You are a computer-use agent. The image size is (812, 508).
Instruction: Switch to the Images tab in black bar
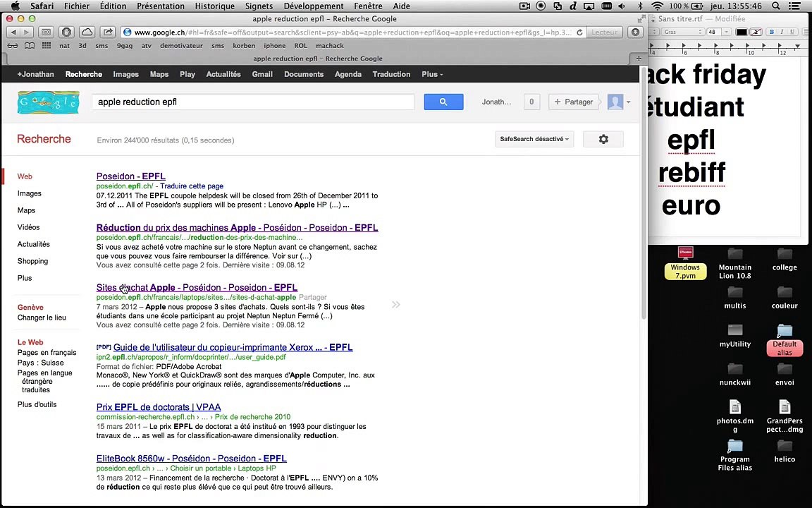(126, 74)
